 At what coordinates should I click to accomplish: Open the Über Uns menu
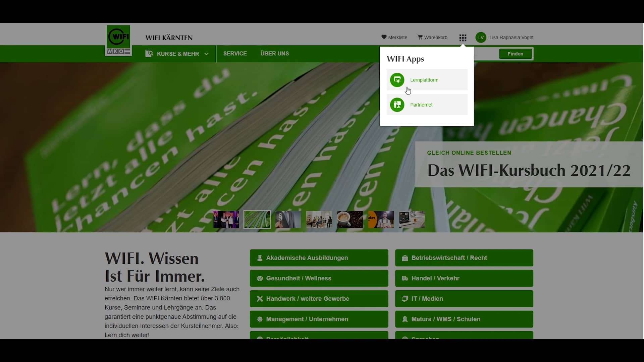tap(274, 54)
